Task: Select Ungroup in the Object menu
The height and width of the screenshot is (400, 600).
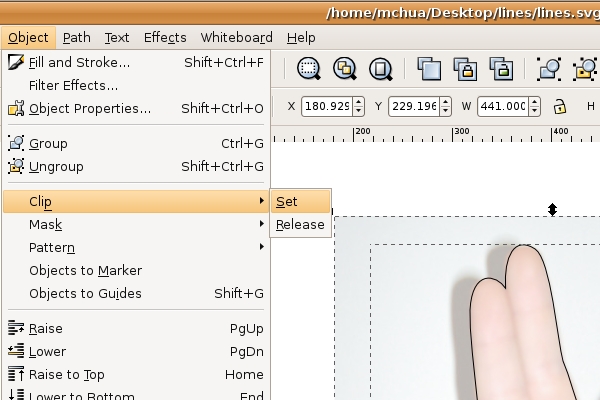Action: coord(136,167)
